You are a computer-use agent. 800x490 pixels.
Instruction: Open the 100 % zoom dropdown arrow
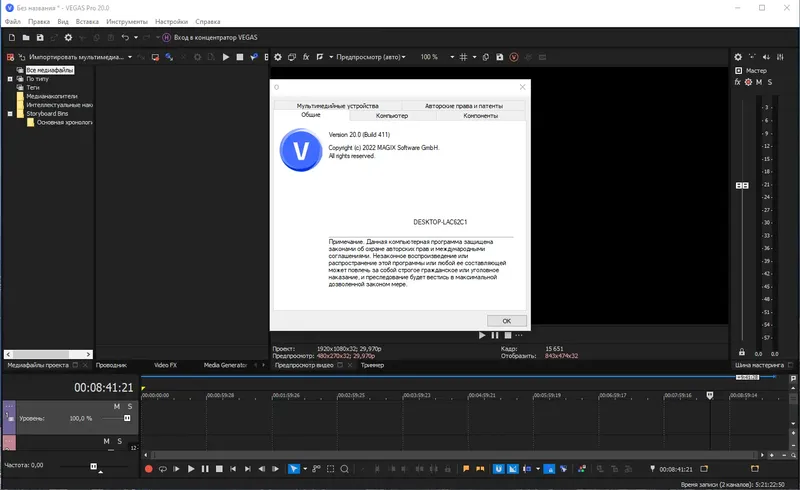tap(452, 57)
